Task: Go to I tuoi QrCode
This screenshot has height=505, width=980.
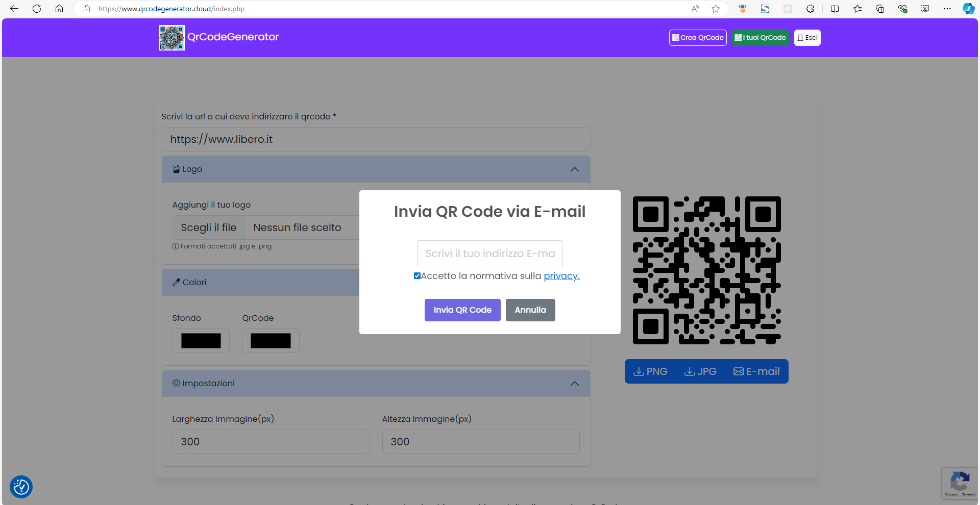Action: click(760, 38)
